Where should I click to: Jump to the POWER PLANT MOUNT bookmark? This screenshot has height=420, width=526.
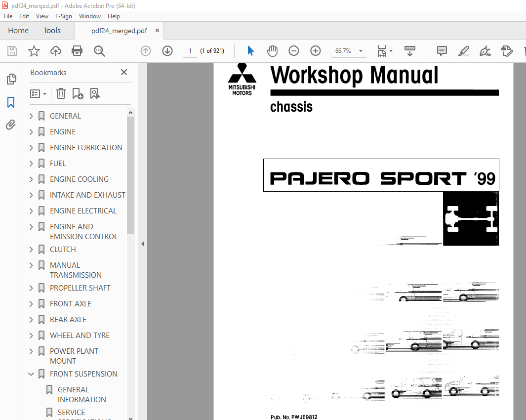point(74,356)
